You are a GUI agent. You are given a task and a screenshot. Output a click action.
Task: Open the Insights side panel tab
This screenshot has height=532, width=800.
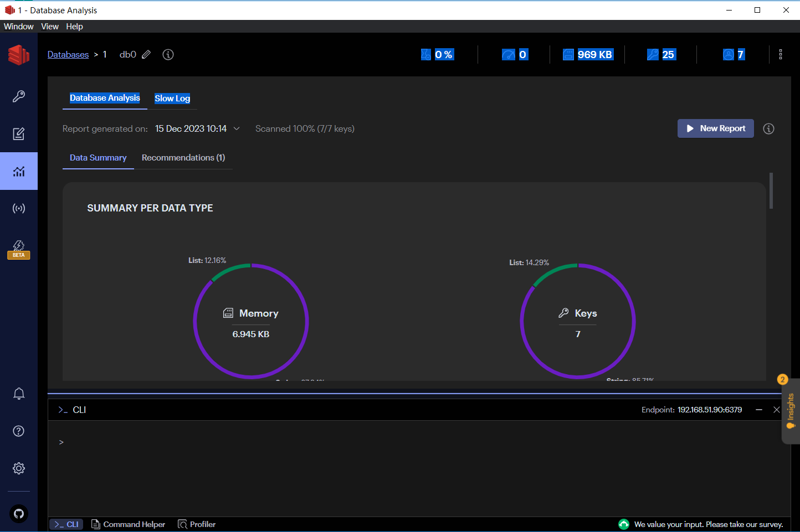(x=791, y=411)
